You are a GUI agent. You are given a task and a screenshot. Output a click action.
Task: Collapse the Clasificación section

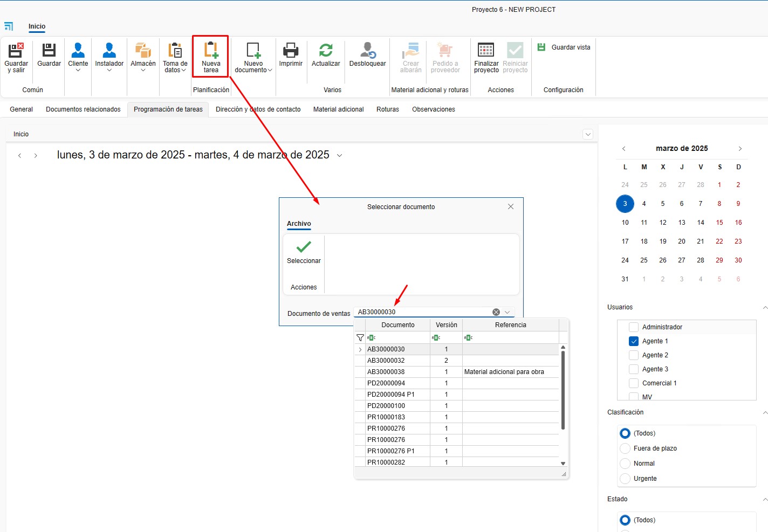click(x=765, y=412)
